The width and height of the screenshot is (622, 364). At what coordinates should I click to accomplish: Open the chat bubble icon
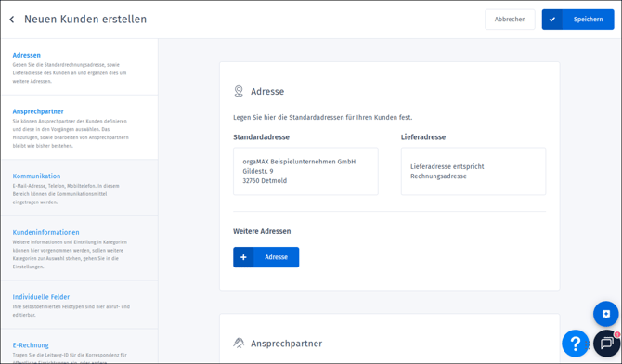pos(607,344)
